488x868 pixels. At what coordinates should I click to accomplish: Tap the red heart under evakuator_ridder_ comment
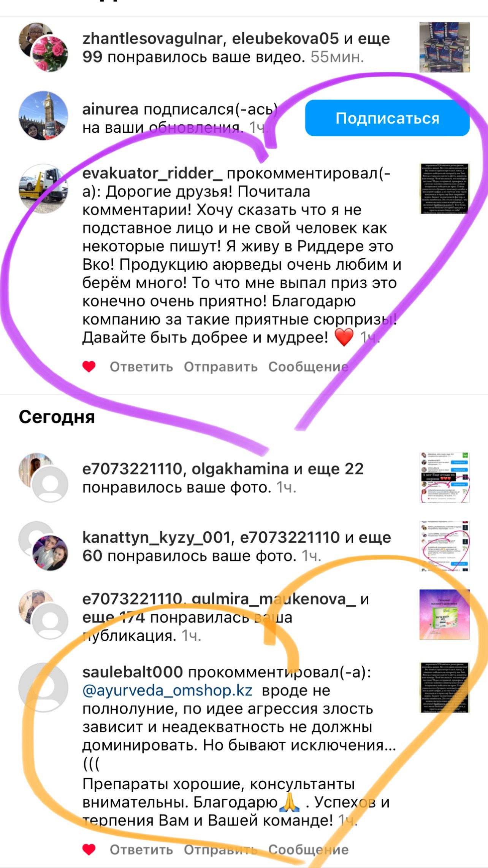point(89,367)
